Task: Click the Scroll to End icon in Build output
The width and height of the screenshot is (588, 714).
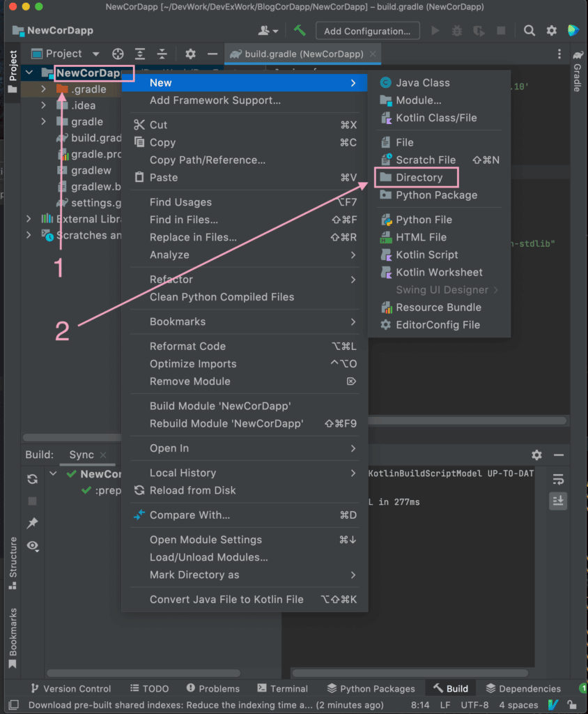Action: coord(558,501)
